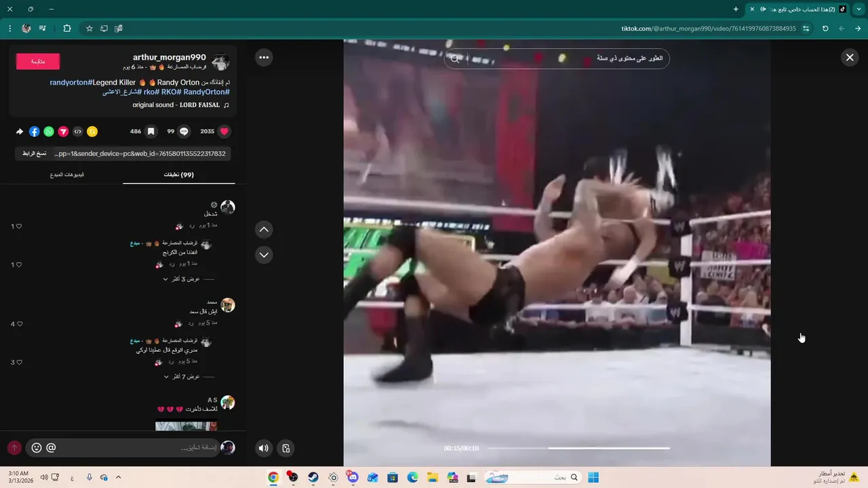Share video to Facebook

pos(35,131)
